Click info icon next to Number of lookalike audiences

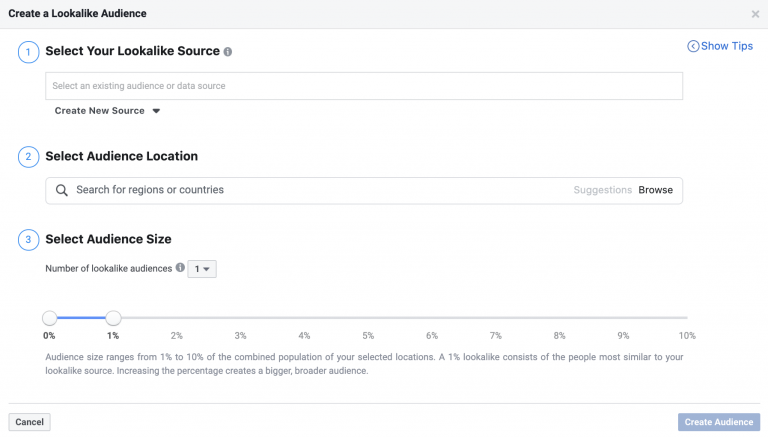coord(180,268)
